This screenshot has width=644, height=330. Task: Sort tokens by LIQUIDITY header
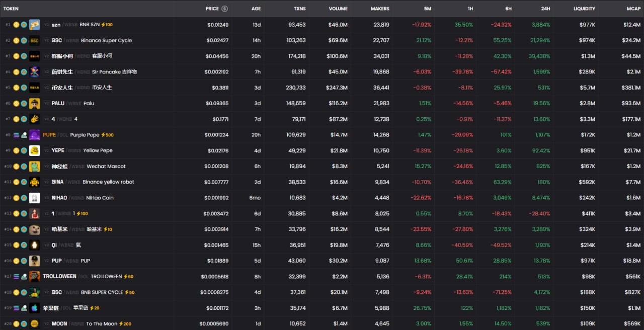pos(584,9)
